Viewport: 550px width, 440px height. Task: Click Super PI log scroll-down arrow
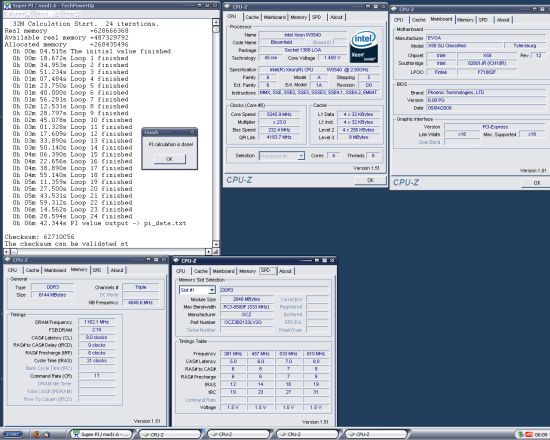[216, 244]
